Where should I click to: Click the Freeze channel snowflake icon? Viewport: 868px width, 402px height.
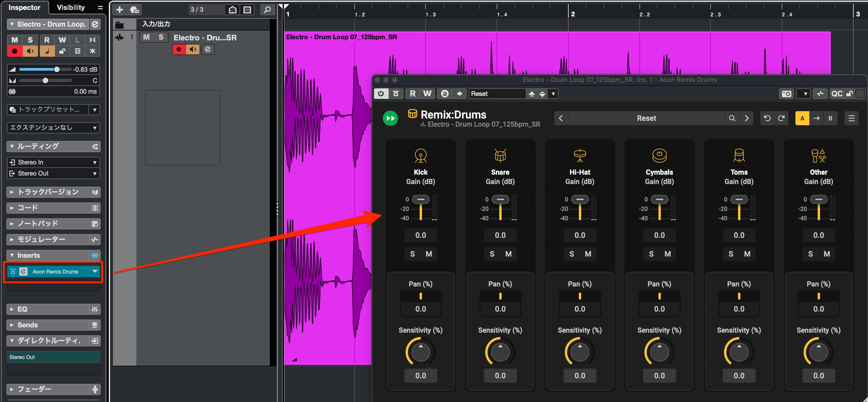click(92, 51)
